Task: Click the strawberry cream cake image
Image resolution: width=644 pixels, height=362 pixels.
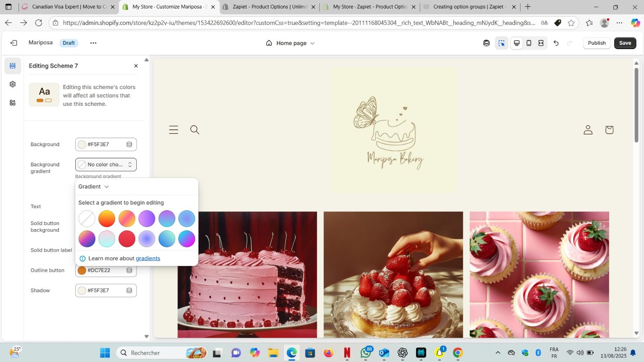Action: click(393, 275)
